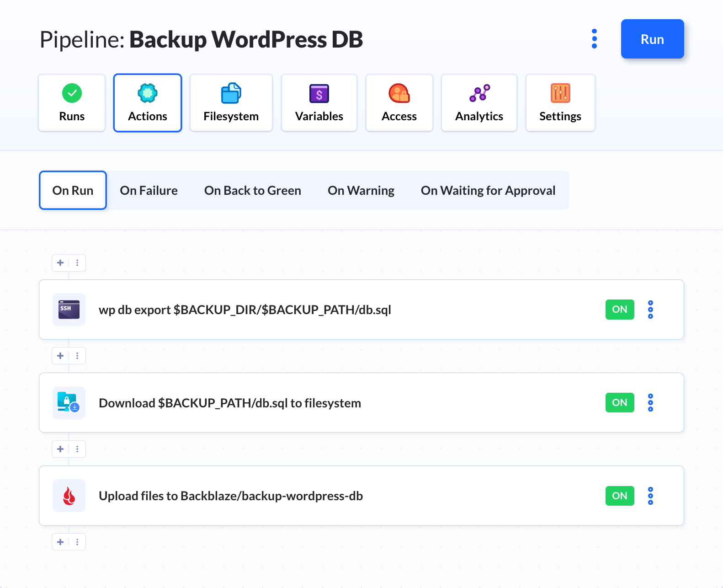Open pipeline options menu next to Run
Viewport: 723px width, 588px height.
pyautogui.click(x=594, y=39)
